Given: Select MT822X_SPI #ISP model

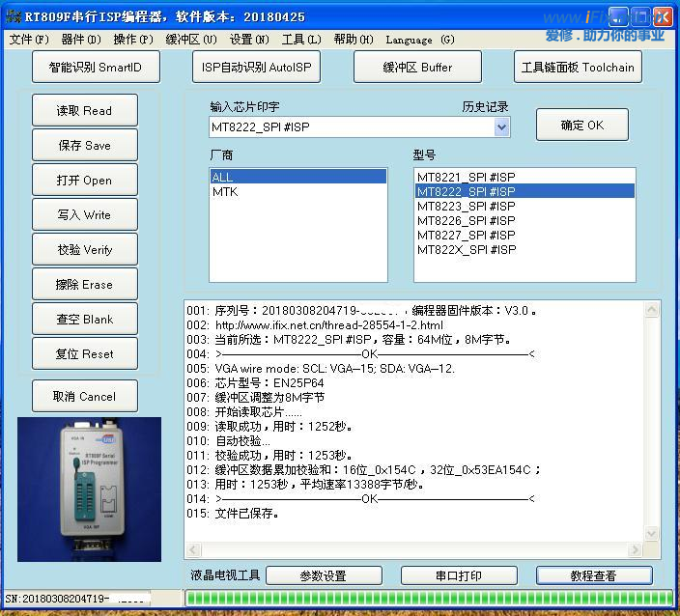Looking at the screenshot, I should pos(524,250).
